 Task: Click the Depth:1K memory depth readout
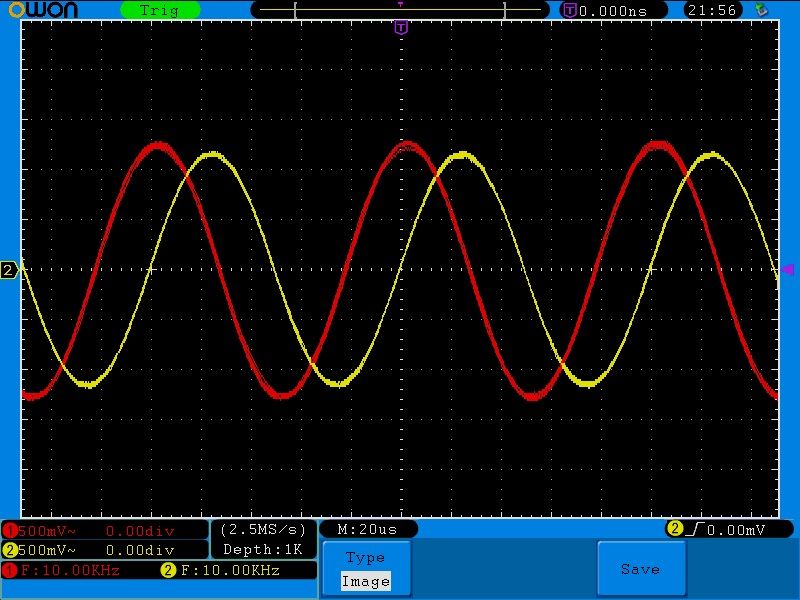pyautogui.click(x=263, y=549)
